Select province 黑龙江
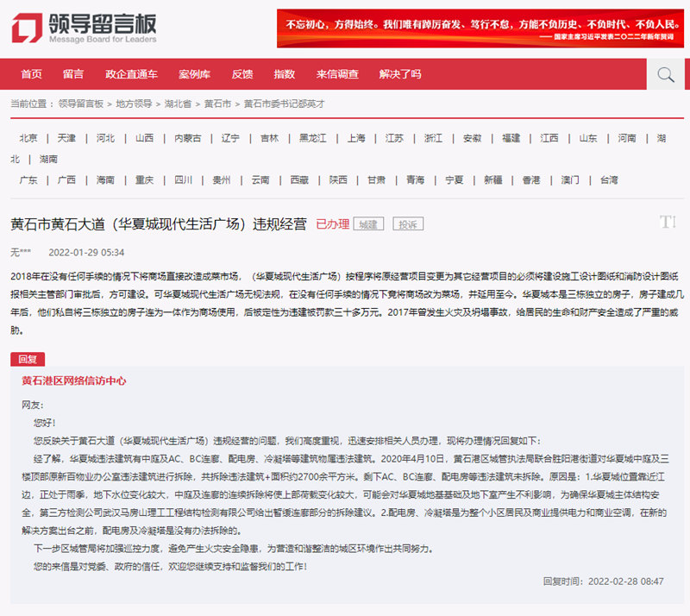This screenshot has height=616, width=690. [313, 138]
